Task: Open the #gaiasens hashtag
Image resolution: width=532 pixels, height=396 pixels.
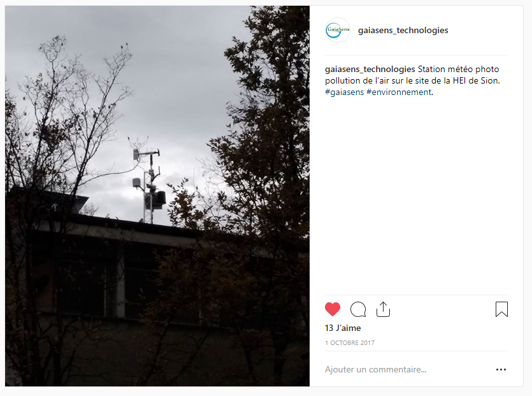Action: coord(345,92)
